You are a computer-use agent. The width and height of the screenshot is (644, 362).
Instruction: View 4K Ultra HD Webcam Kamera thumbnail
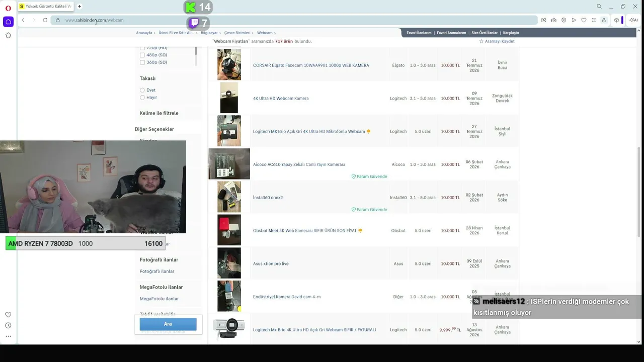229,98
